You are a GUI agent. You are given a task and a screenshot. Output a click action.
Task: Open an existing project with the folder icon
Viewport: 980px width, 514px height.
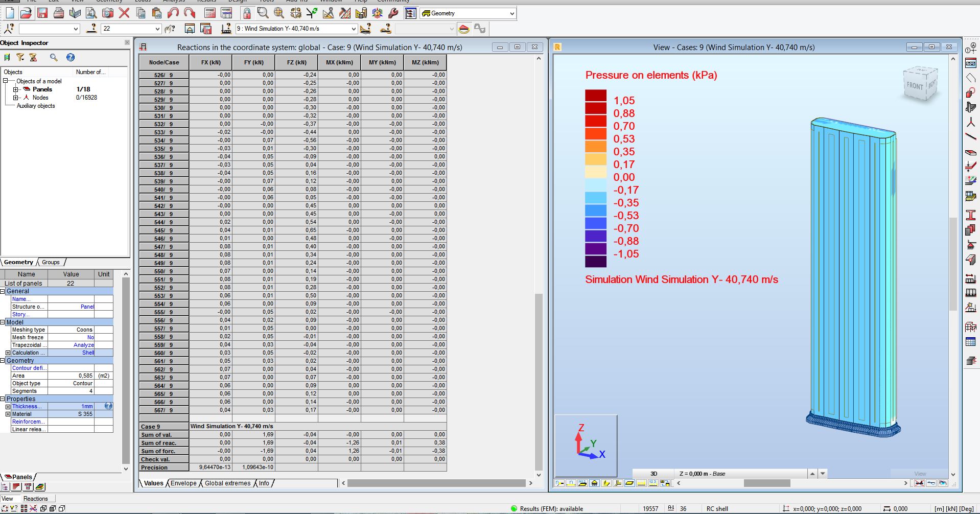click(27, 13)
